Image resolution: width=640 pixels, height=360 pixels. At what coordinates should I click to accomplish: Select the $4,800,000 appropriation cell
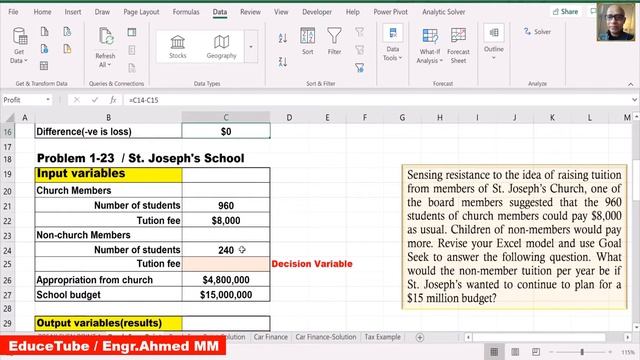[x=226, y=280]
